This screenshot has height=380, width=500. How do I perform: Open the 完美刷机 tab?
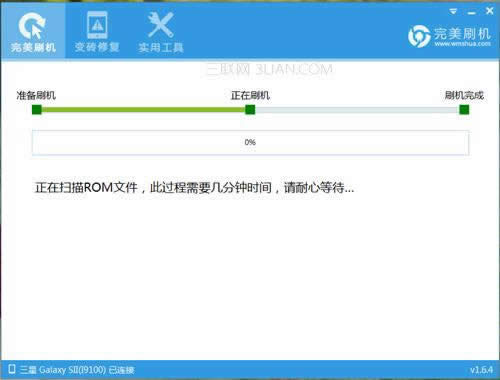[x=33, y=32]
